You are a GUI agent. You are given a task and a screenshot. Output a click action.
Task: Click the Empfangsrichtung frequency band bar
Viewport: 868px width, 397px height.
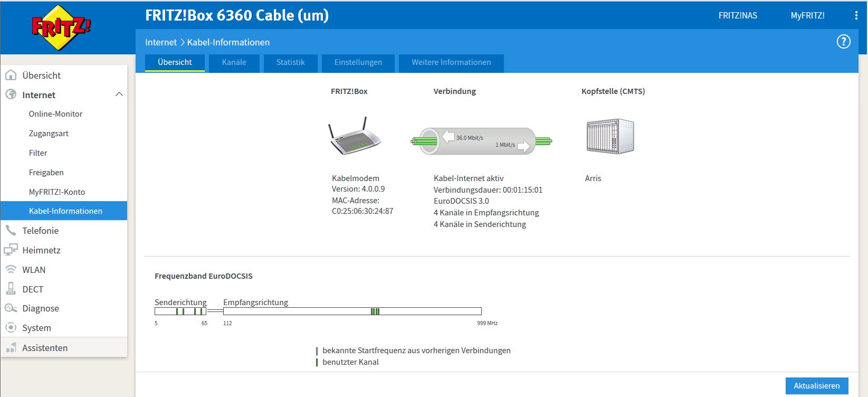[x=352, y=311]
